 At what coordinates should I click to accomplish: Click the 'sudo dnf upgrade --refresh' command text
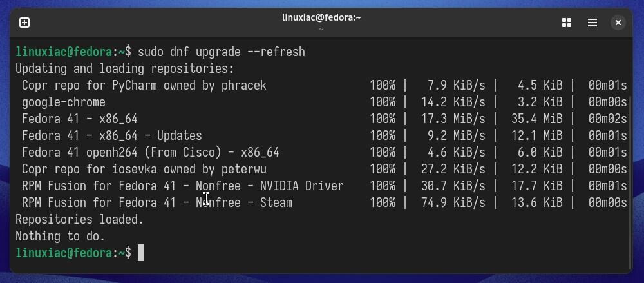[x=222, y=52]
